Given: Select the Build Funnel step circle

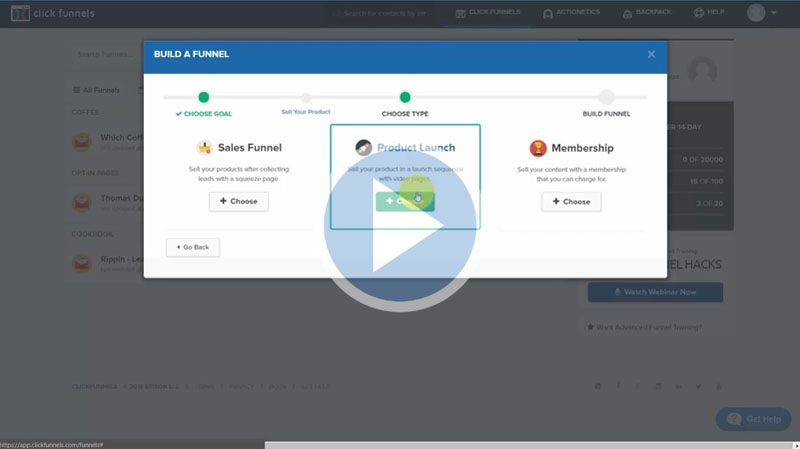Looking at the screenshot, I should [x=606, y=97].
